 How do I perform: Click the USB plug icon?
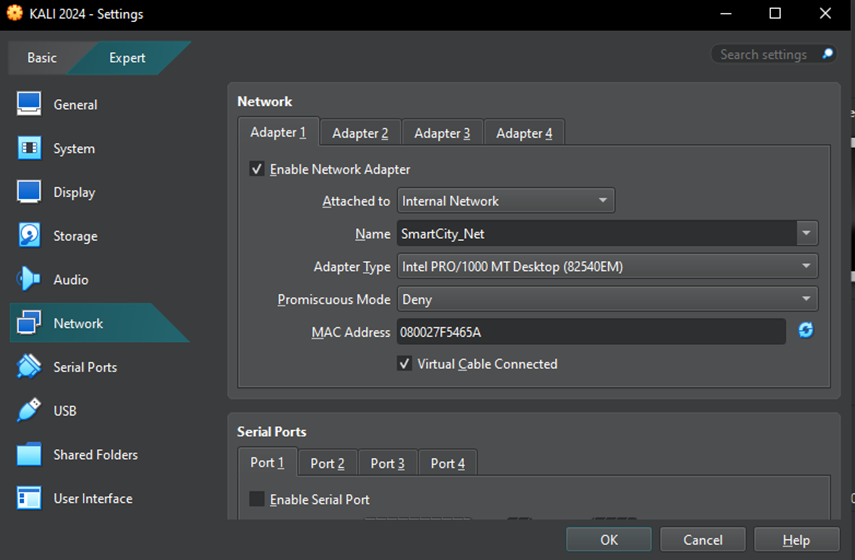(x=29, y=410)
